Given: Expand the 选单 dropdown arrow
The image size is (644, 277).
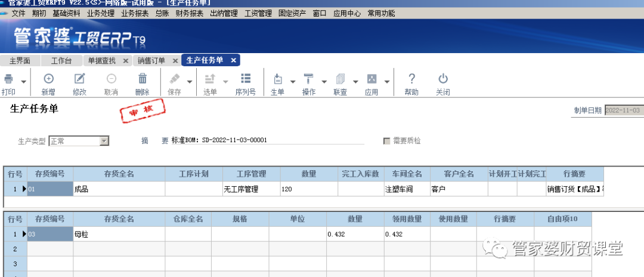Looking at the screenshot, I should coord(225,82).
